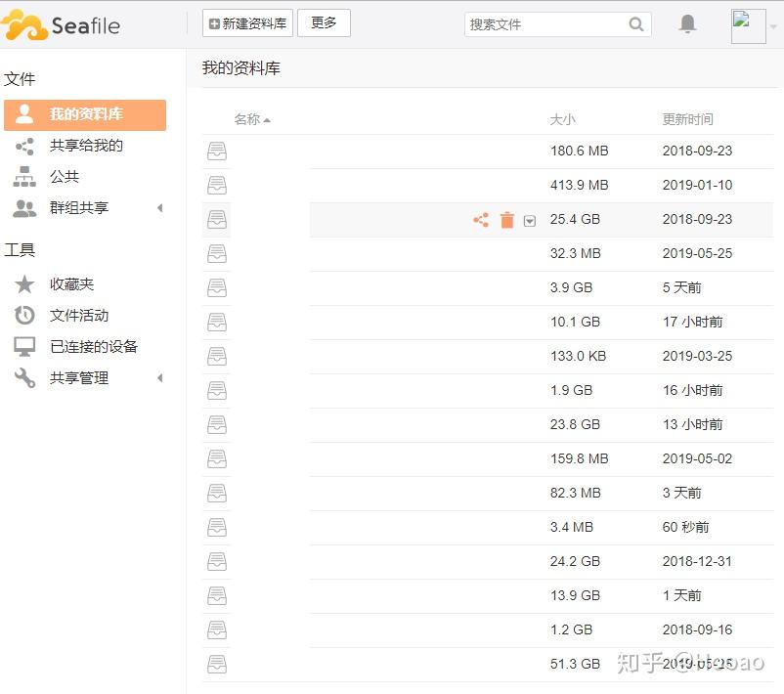The height and width of the screenshot is (694, 784).
Task: Click the library icon in the first row
Action: (x=216, y=152)
